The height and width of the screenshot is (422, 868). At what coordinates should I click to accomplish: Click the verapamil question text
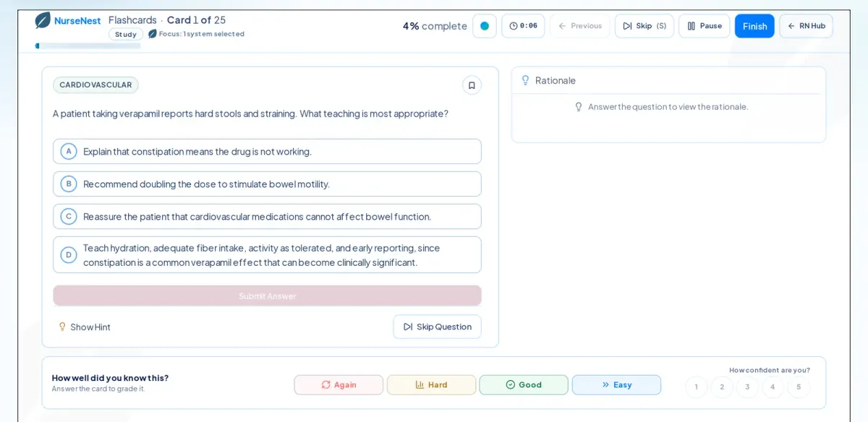coord(250,113)
